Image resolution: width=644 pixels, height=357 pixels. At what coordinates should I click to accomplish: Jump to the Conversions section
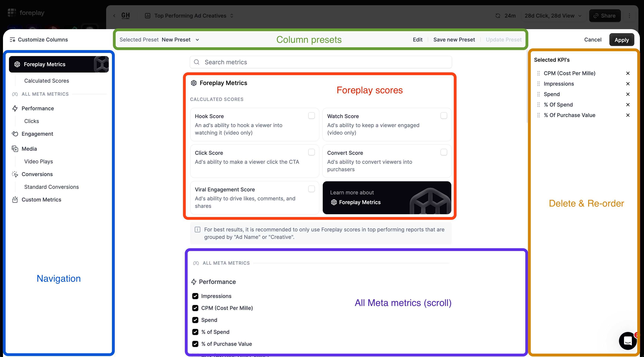tap(37, 174)
